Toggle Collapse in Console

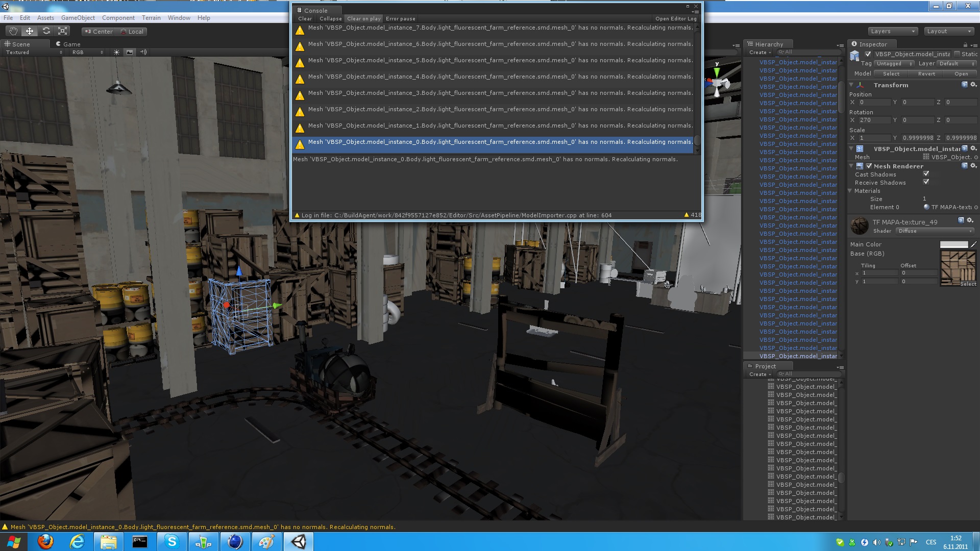coord(330,18)
